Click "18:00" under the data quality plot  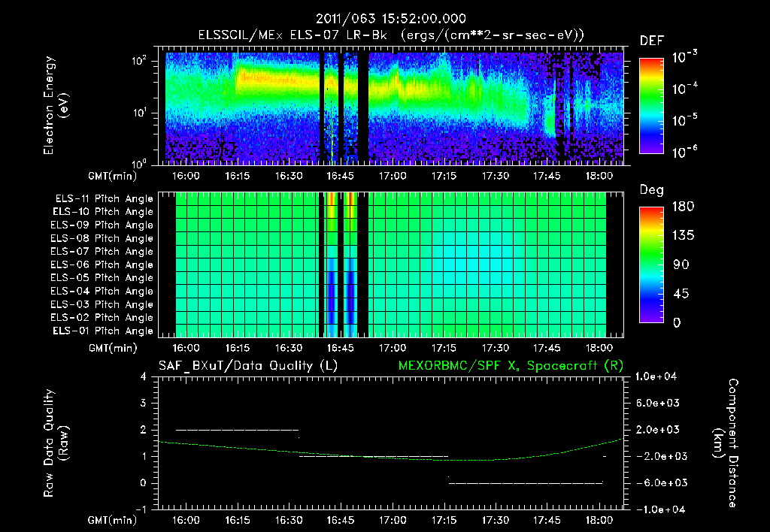click(599, 521)
